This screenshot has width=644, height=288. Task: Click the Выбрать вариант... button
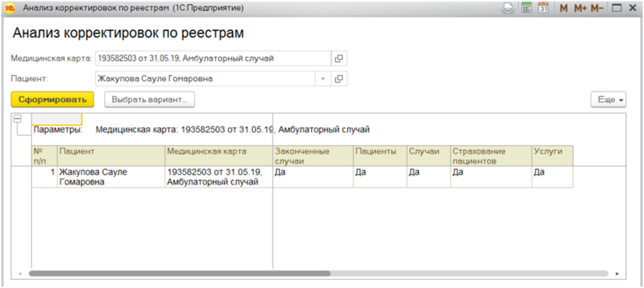click(x=149, y=100)
